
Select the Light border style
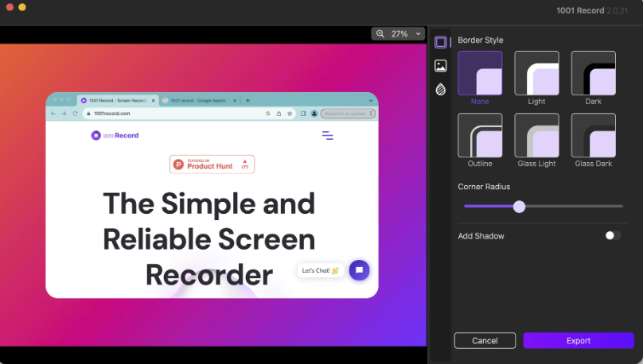point(536,73)
